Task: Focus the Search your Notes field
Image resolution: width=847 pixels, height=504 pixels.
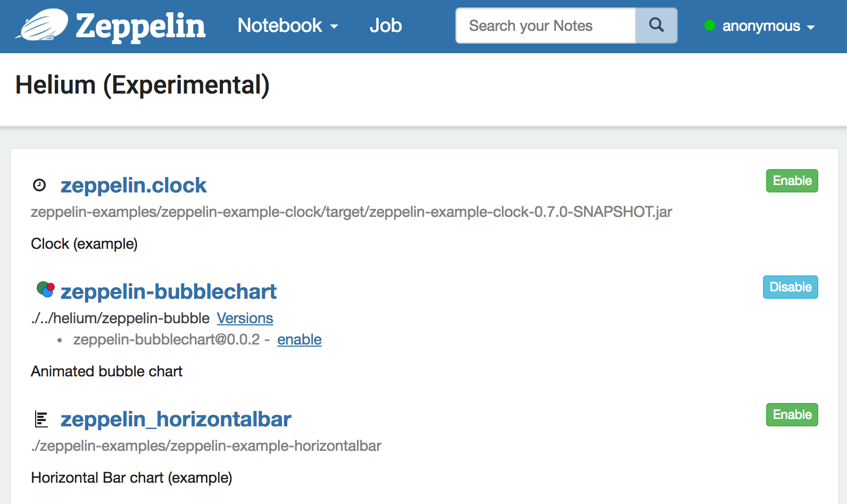Action: [x=546, y=26]
